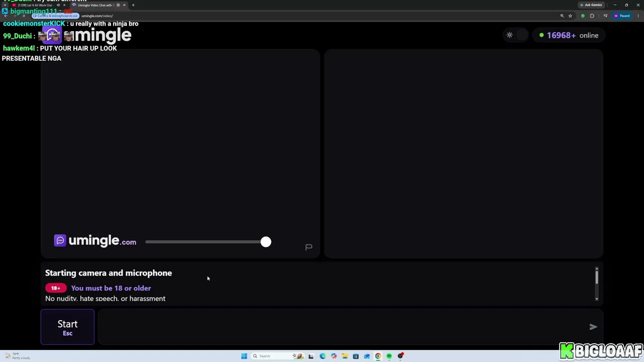Click the Start chat button

click(67, 327)
